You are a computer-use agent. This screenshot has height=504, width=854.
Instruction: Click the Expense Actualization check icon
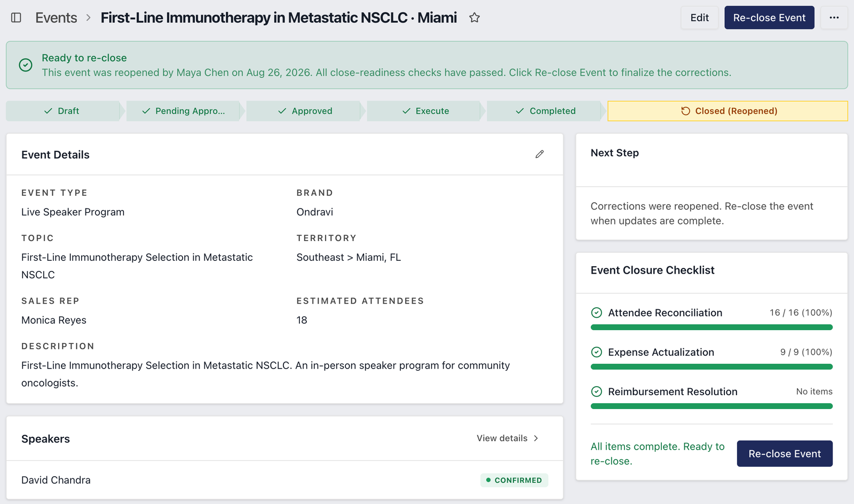[597, 352]
